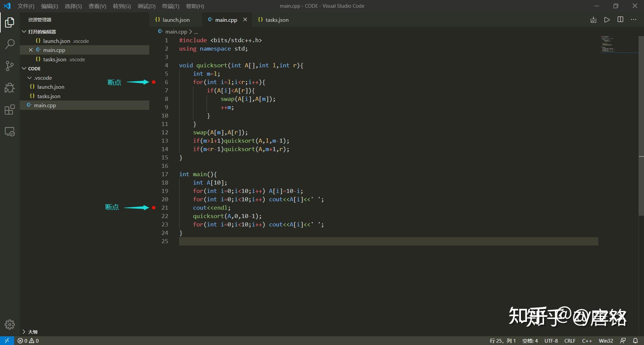Change the CRLF end of line sequence
Screen dimensions: 644x345
coord(570,341)
